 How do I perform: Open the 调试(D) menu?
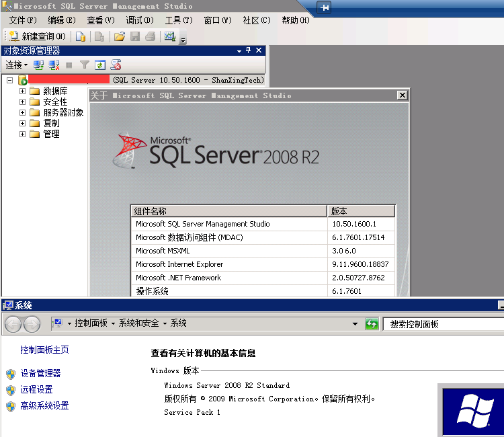coord(140,20)
